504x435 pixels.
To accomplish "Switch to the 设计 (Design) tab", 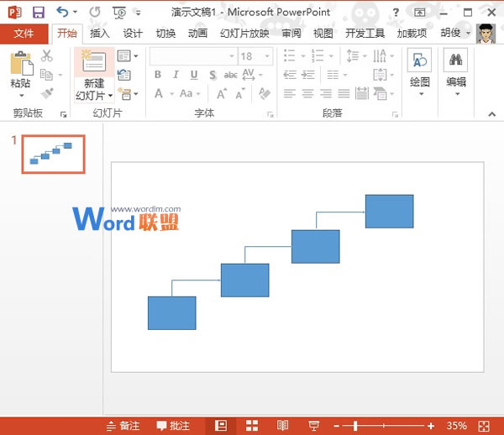I will 133,33.
